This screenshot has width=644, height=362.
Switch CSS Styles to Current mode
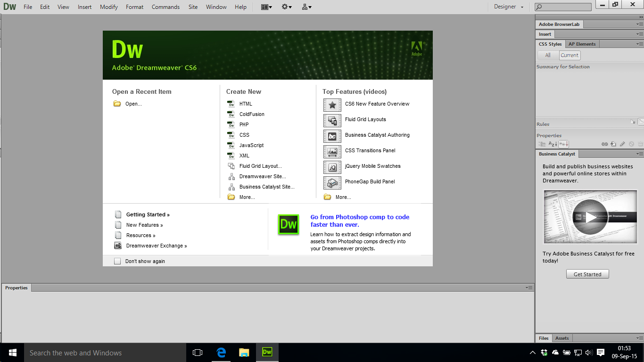569,55
